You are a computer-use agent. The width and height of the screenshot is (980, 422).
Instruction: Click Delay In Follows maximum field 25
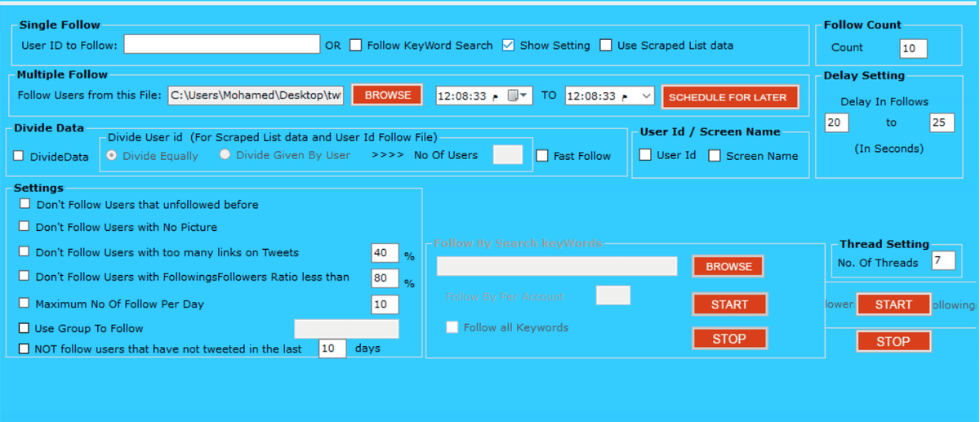pos(942,122)
